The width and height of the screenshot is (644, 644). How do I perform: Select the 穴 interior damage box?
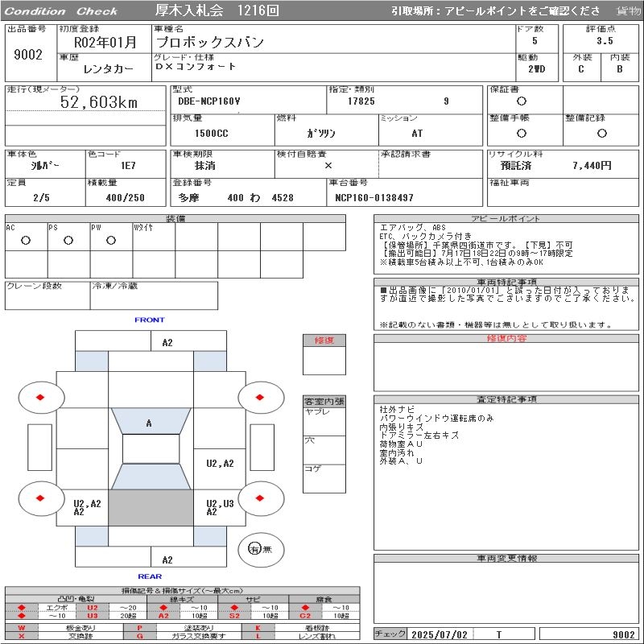click(324, 450)
